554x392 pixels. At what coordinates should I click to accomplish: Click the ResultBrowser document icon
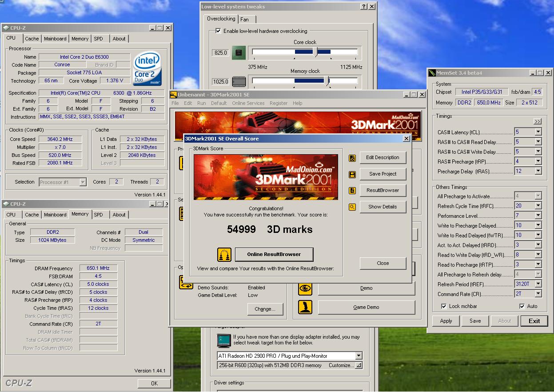[352, 191]
